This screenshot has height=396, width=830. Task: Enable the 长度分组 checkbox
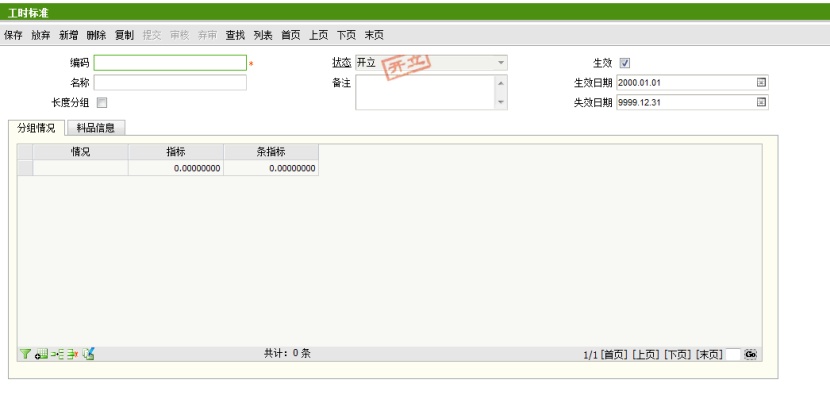tap(102, 103)
